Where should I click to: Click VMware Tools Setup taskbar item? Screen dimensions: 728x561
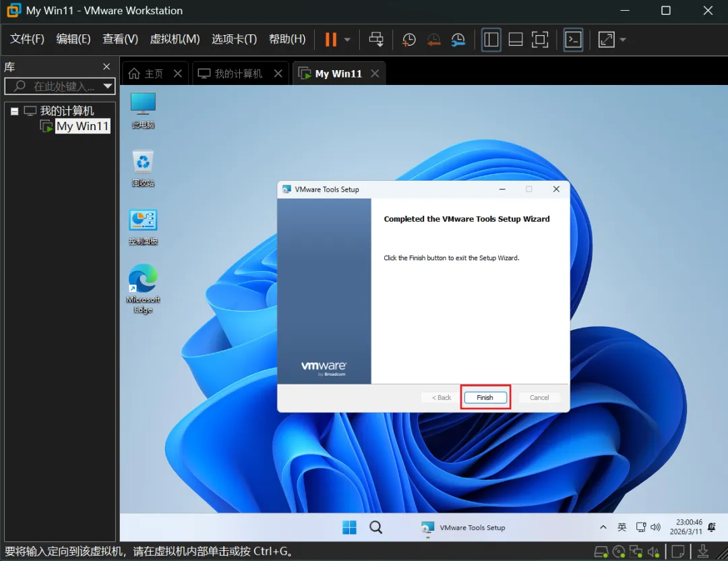coord(463,527)
